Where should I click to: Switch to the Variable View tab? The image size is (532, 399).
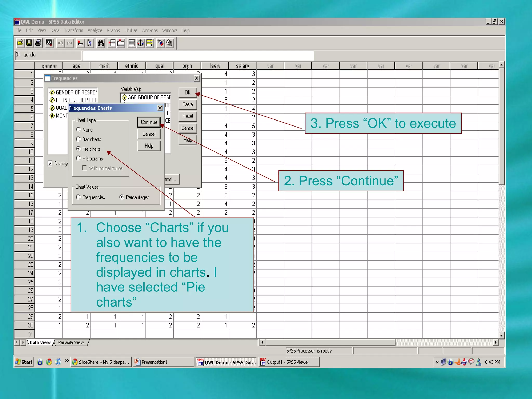coord(71,343)
